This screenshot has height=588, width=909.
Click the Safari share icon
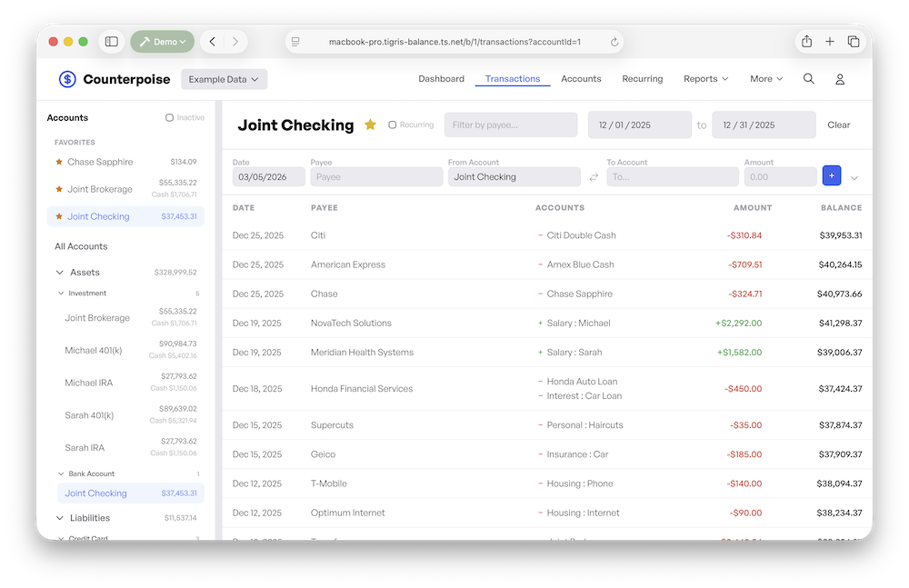pyautogui.click(x=806, y=42)
